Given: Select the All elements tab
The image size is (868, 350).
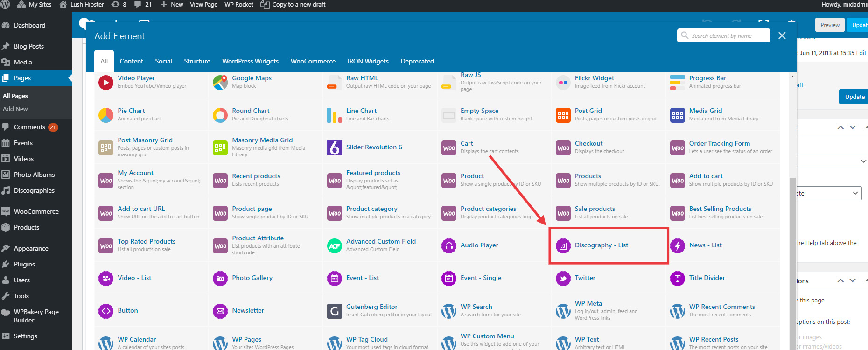Looking at the screenshot, I should pos(104,61).
